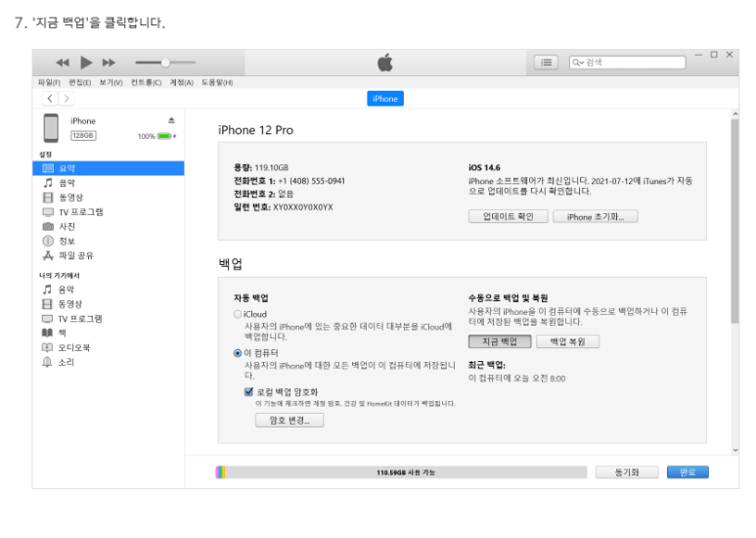This screenshot has height=538, width=756.
Task: Click the Apple logo in the toolbar
Action: (385, 63)
